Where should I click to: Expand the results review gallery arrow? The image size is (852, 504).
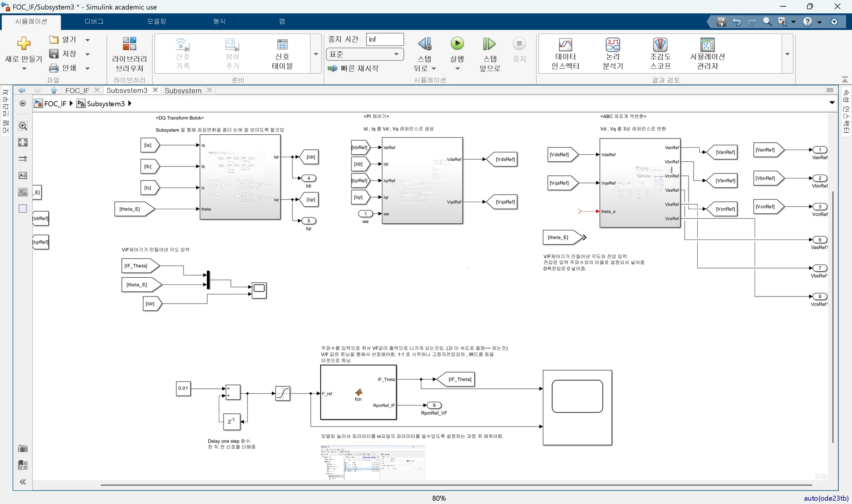point(787,54)
